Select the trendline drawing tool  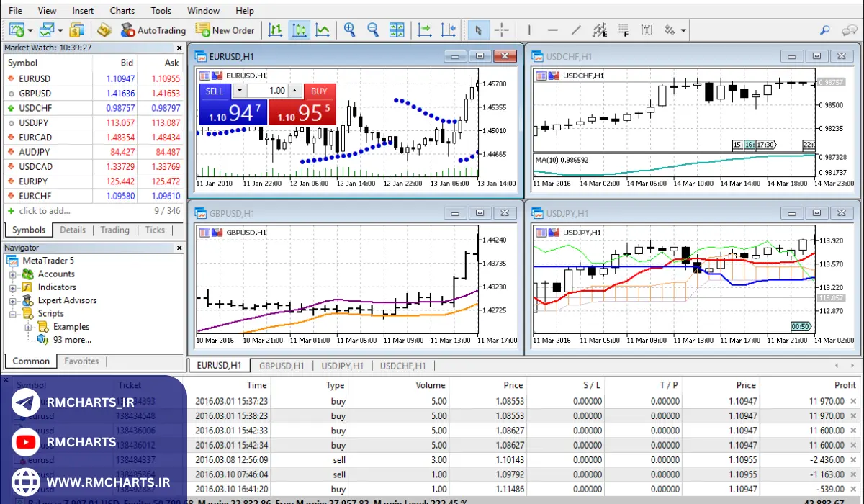[x=575, y=30]
